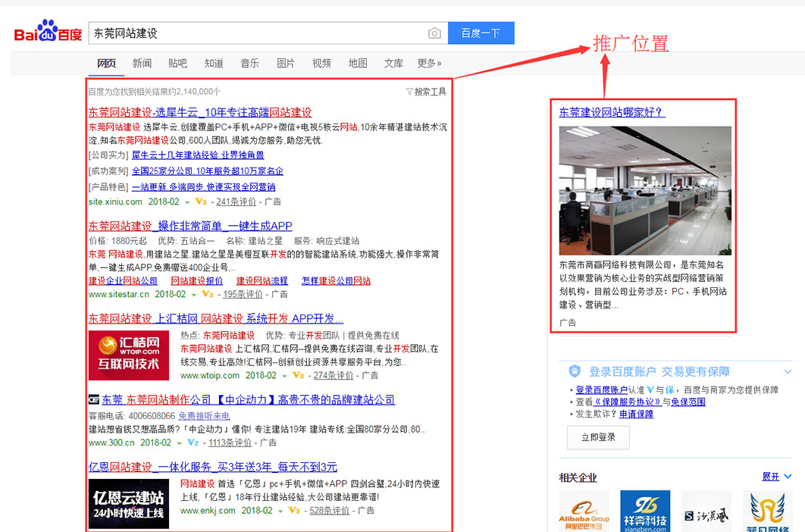Switch to the 地图 tab
The height and width of the screenshot is (532, 805).
358,63
